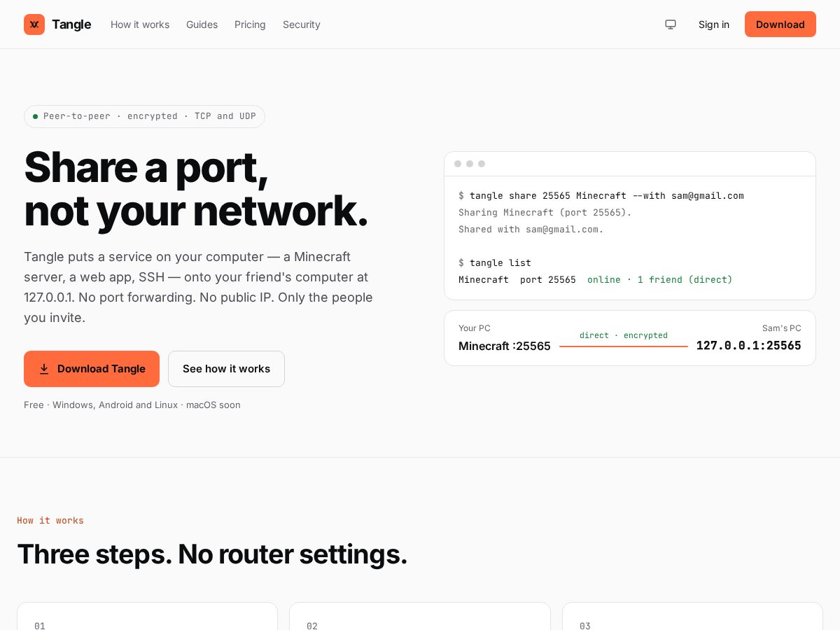Click the 'Share a port, not your network.' headline
The image size is (840, 630).
click(x=196, y=189)
